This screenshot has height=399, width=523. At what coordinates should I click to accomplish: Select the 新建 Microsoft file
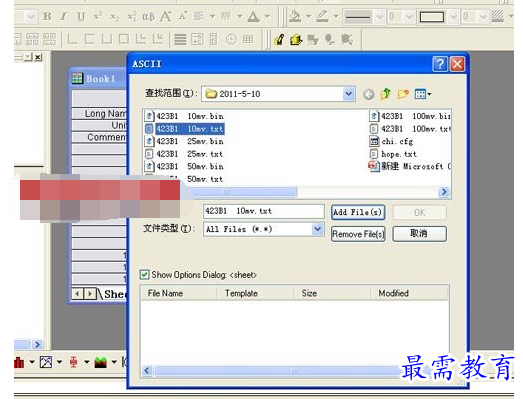click(x=410, y=166)
